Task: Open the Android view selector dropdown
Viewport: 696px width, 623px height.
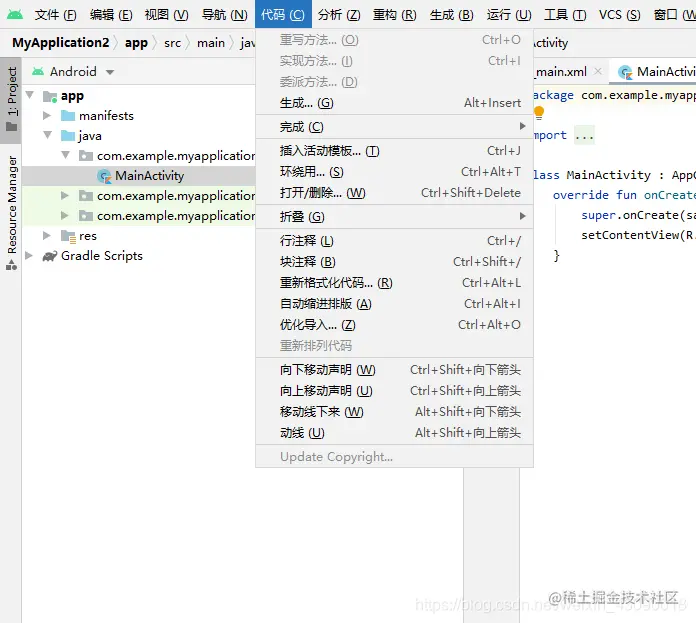Action: pyautogui.click(x=110, y=72)
